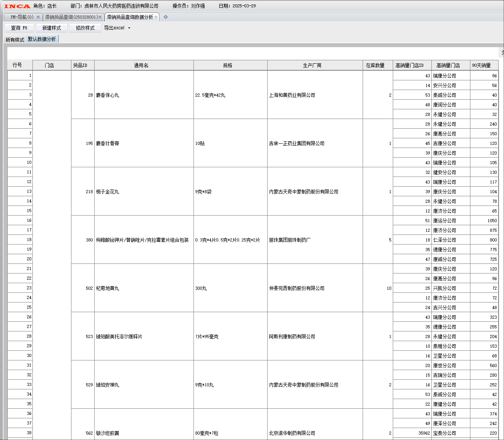Switch to the 滞销货品查询(250328001) tab

(71, 17)
